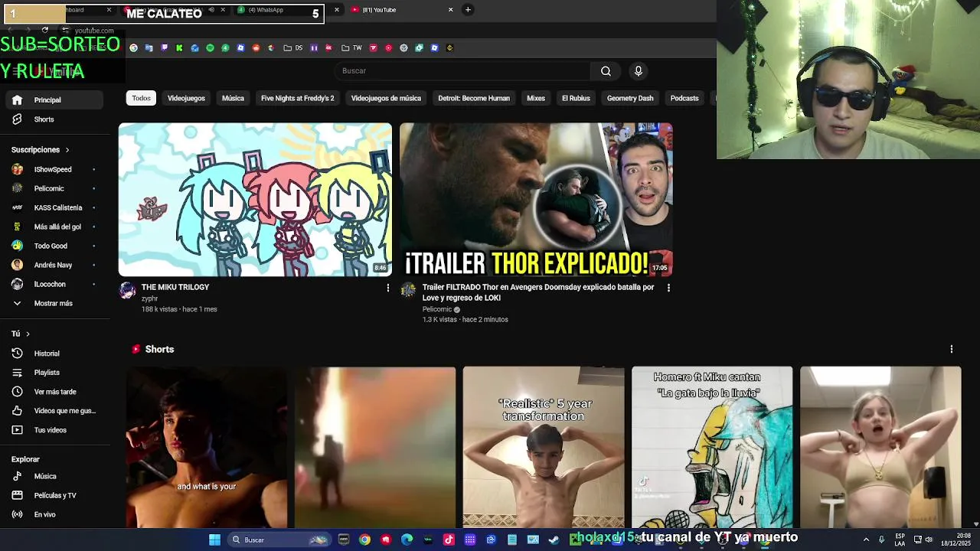
Task: Open options menu for Trailer FILTRADO Thor video
Action: click(668, 288)
